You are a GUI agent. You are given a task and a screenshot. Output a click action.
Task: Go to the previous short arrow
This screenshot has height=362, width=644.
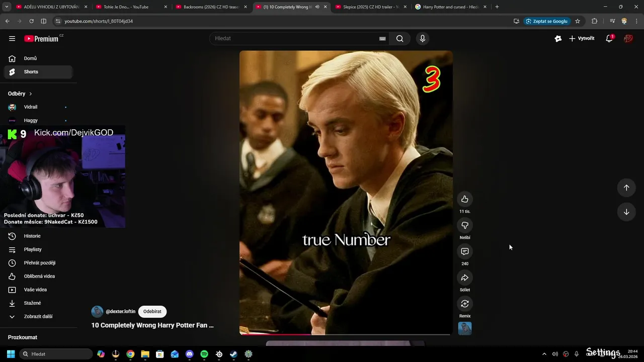point(626,188)
